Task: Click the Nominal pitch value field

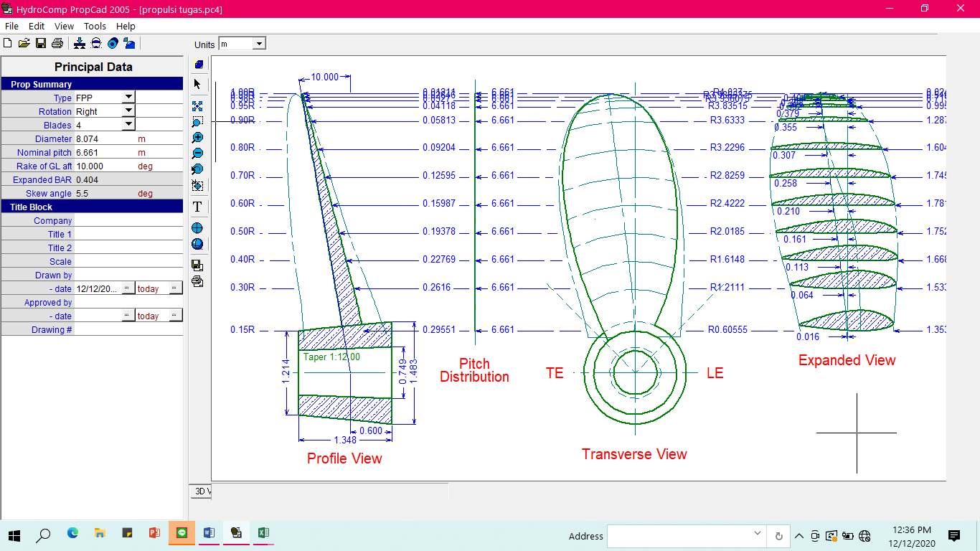Action: click(105, 152)
